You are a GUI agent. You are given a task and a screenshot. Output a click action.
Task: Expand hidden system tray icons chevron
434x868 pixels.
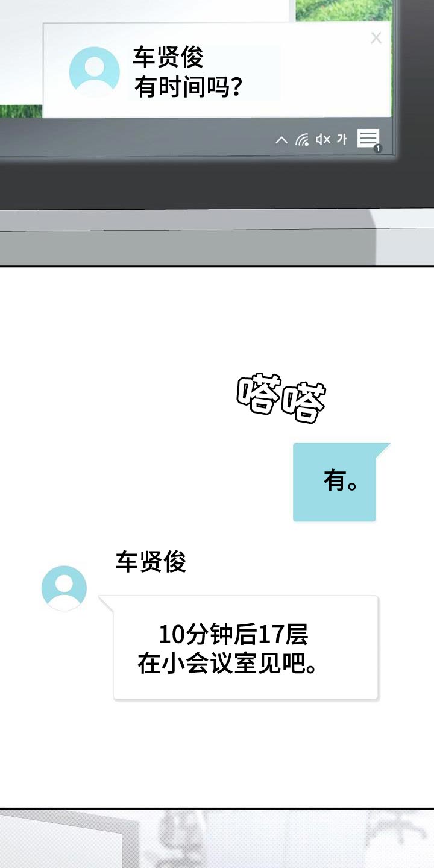pos(281,140)
